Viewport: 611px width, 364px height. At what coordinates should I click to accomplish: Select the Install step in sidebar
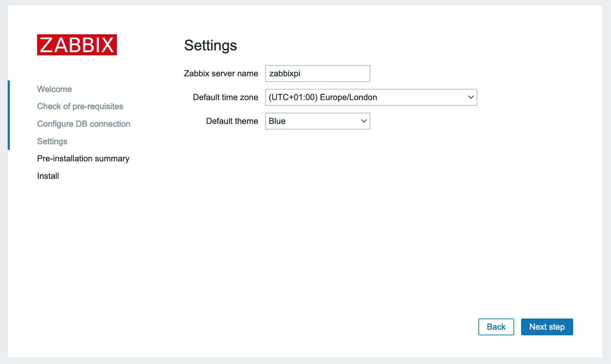tap(48, 176)
